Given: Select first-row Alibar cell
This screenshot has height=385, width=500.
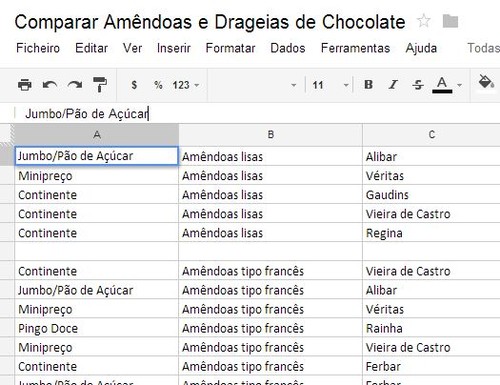Looking at the screenshot, I should coord(431,156).
